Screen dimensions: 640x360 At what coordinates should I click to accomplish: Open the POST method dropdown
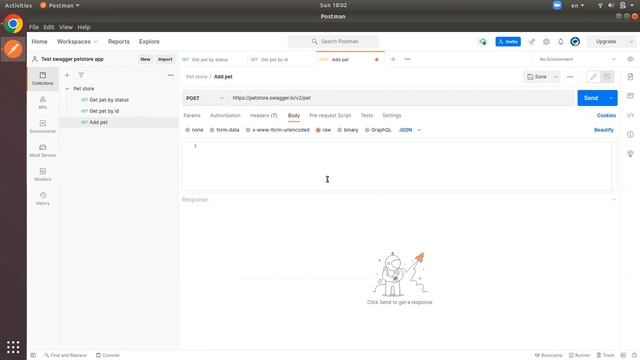click(x=204, y=98)
